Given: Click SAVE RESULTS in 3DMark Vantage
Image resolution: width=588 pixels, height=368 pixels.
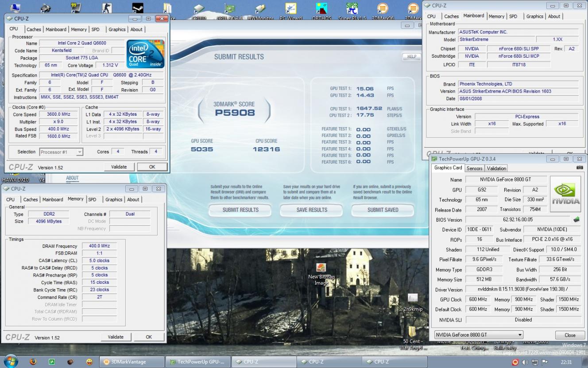Looking at the screenshot, I should 312,210.
